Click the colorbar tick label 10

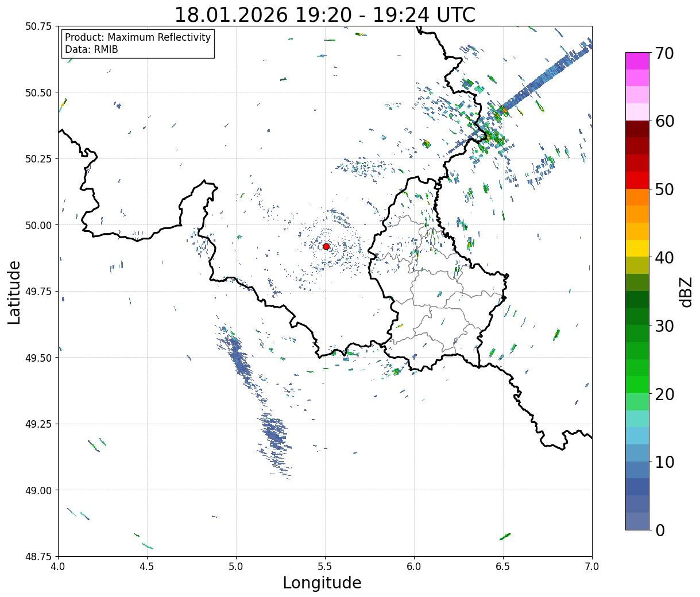click(664, 462)
